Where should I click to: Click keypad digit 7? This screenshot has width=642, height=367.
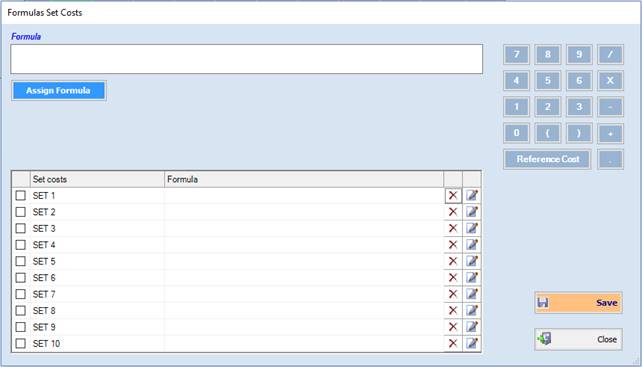pos(516,54)
